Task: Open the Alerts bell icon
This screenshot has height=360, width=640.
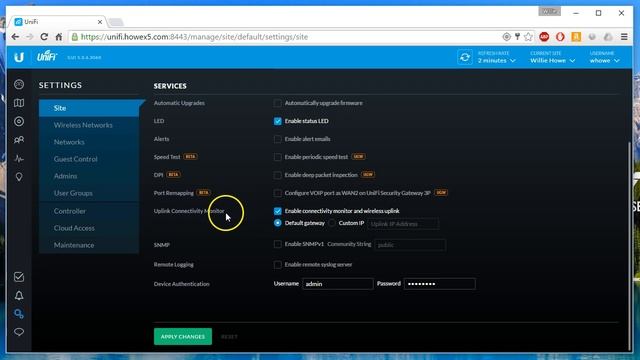Action: 19,295
